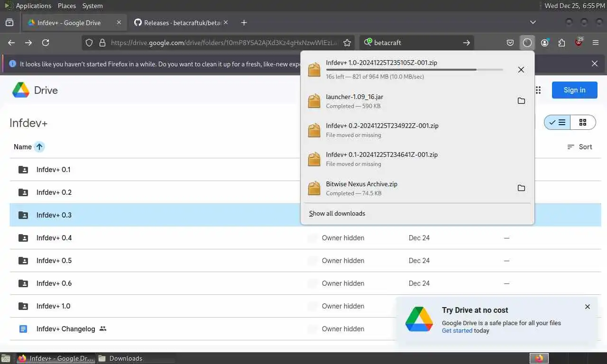Select the Infdev+ 0.3 folder row
Viewport: 607px width, 364px height.
tap(305, 215)
